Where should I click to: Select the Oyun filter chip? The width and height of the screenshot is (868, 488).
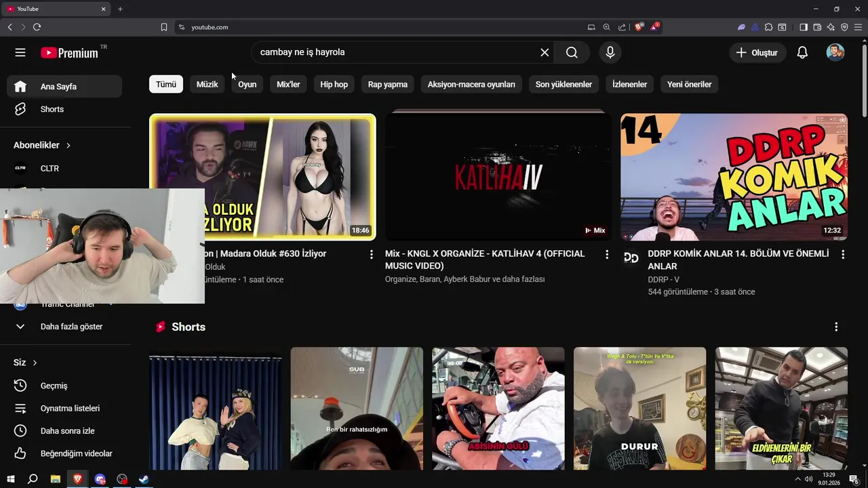247,85
